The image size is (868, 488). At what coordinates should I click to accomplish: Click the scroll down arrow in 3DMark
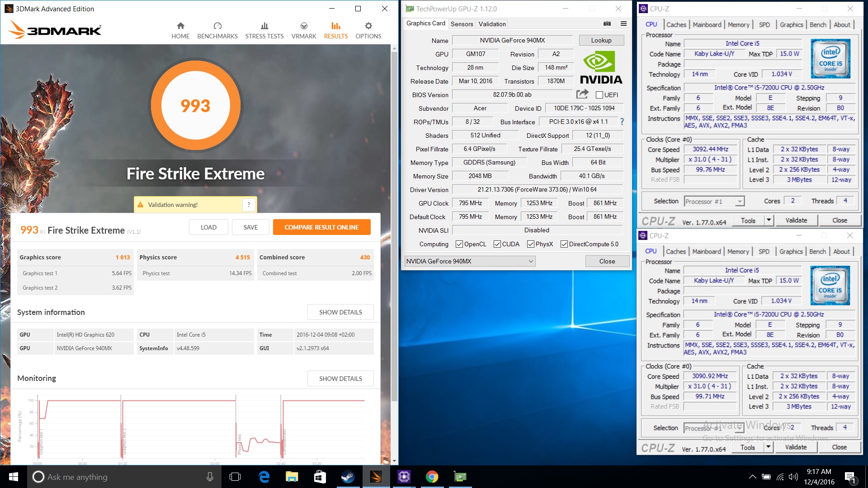[x=394, y=461]
